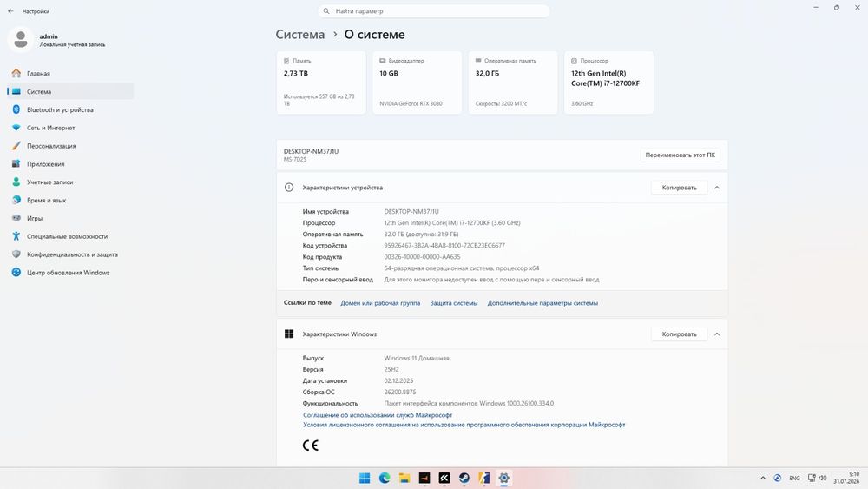
Task: Select the Система monitor icon in sidebar
Action: pos(16,91)
